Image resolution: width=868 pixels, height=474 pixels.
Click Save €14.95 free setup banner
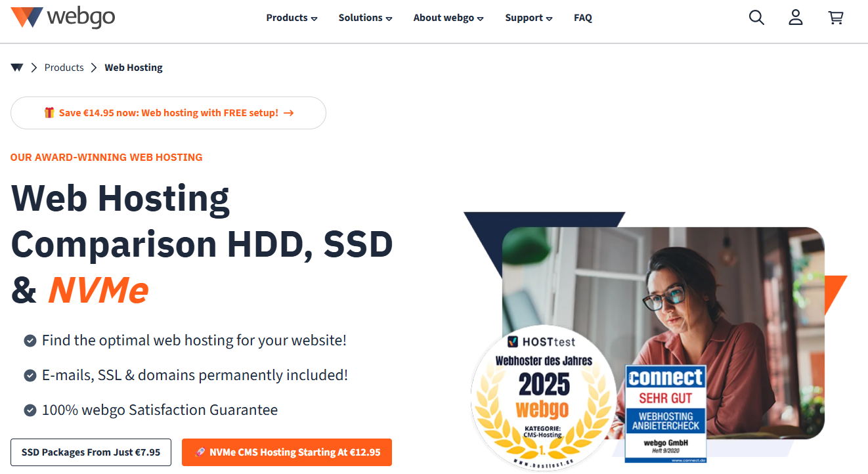pos(168,113)
